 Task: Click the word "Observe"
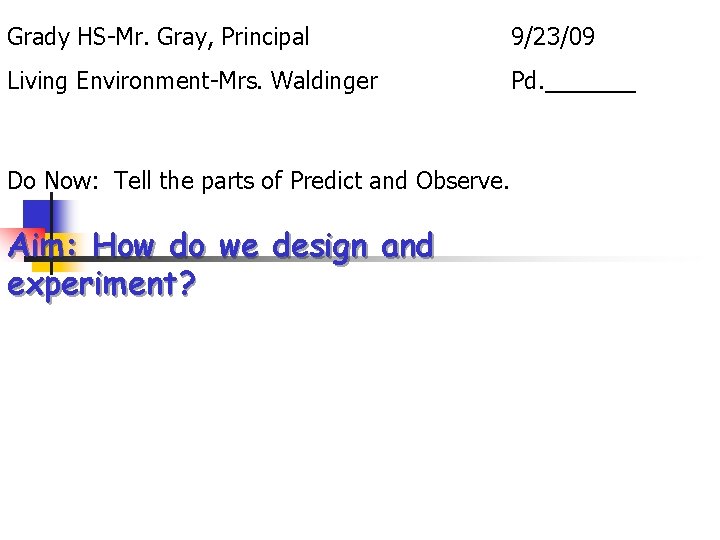(x=460, y=181)
